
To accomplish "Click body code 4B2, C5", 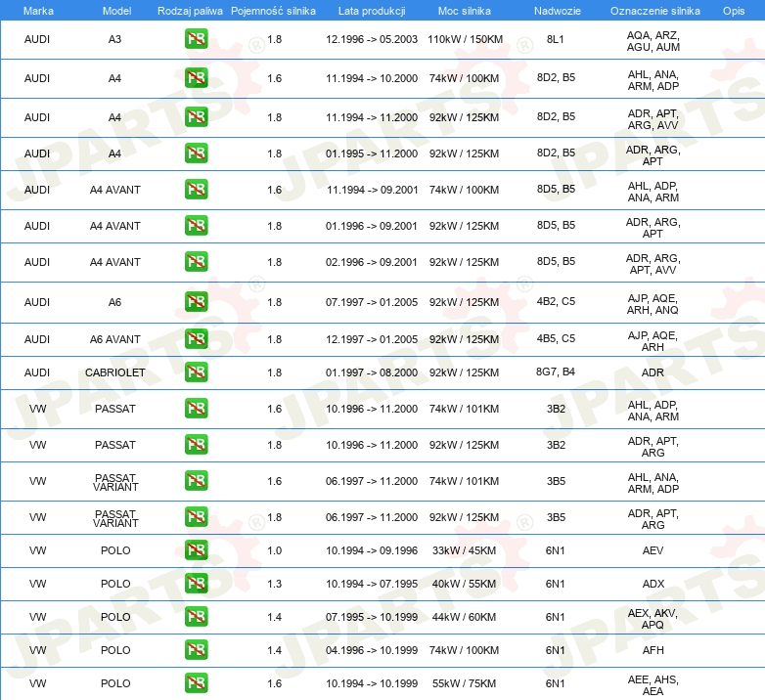I will pos(556,301).
